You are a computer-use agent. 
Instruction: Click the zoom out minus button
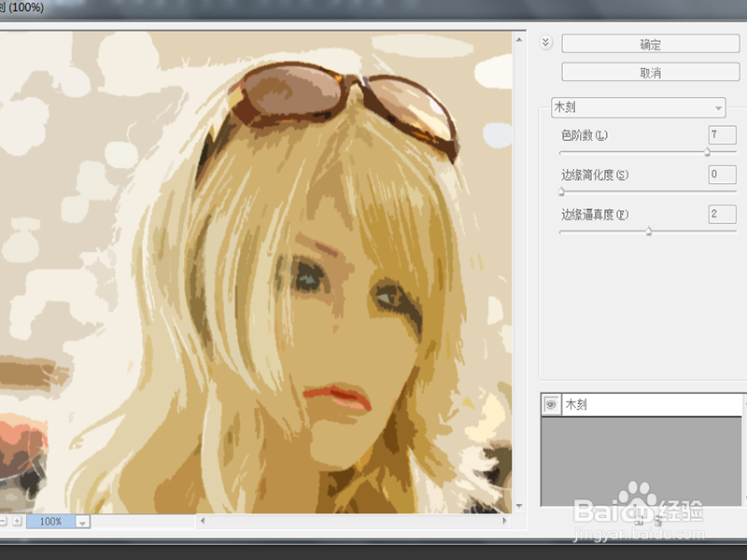3,521
